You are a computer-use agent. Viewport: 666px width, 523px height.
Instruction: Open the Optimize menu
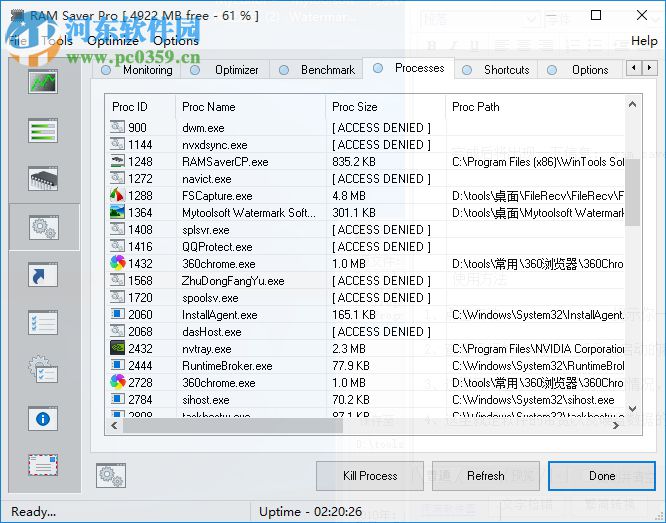[x=113, y=41]
